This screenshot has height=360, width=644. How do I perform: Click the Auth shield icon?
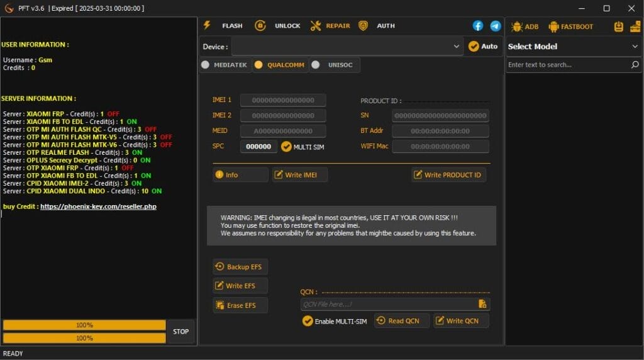[x=363, y=25]
